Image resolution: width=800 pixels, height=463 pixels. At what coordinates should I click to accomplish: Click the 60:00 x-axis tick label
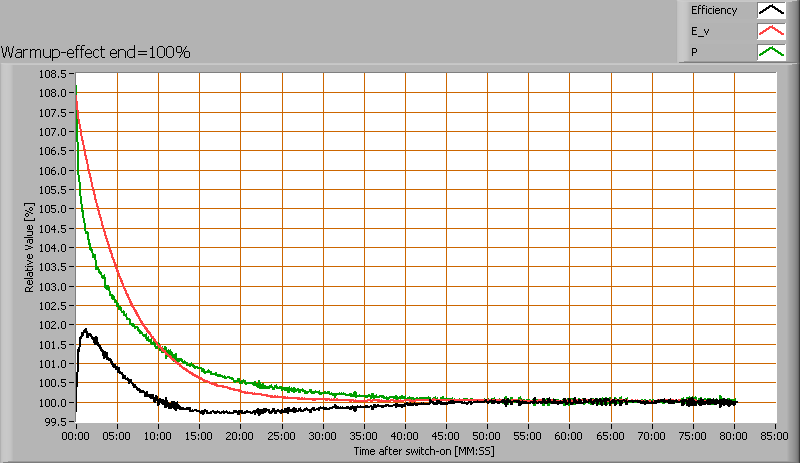(x=569, y=436)
